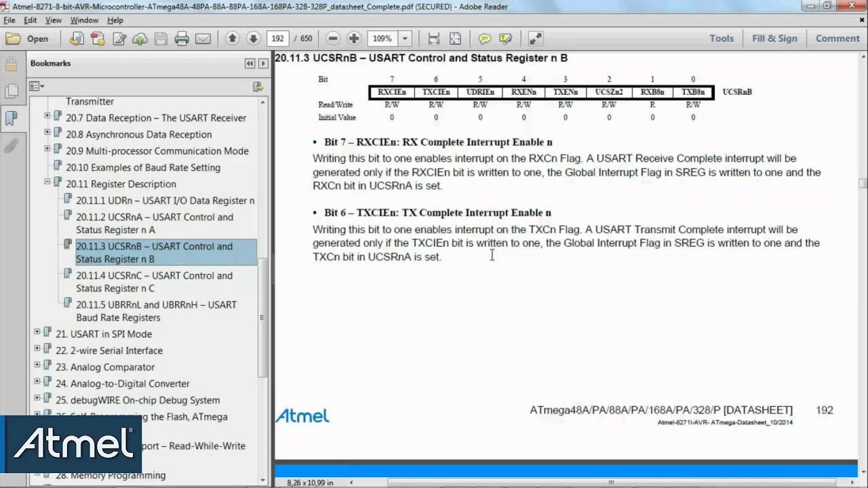Expand the 20.8 Asynchronous Data Reception bookmark

[x=47, y=132]
